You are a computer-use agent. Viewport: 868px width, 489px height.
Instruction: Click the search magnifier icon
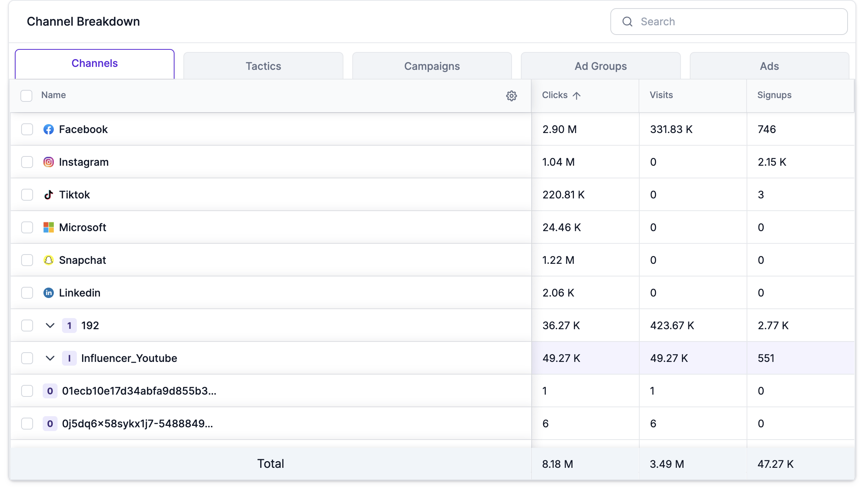coord(627,22)
